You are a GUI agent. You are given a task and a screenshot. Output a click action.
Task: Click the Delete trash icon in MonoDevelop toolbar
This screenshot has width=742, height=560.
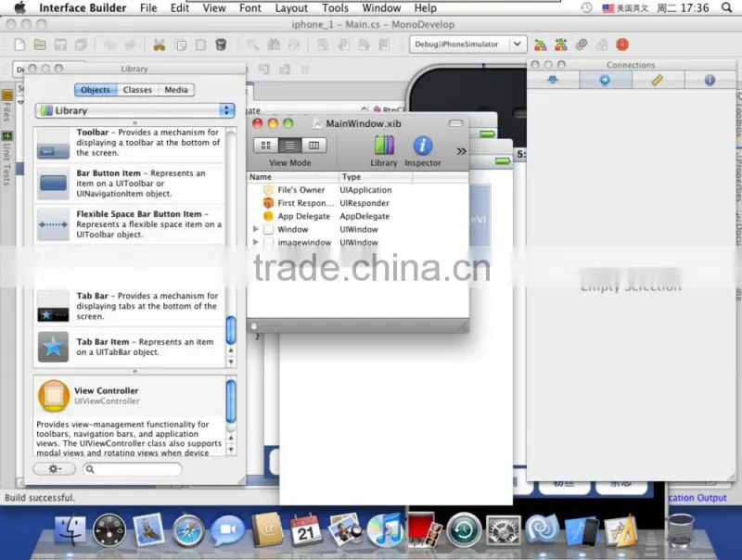click(221, 45)
